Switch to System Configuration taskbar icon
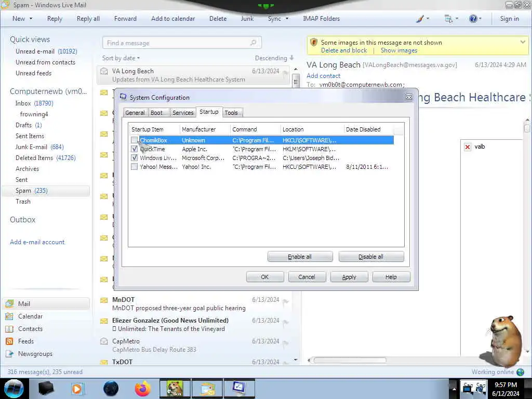Screen dimensions: 532x399 (x=239, y=389)
